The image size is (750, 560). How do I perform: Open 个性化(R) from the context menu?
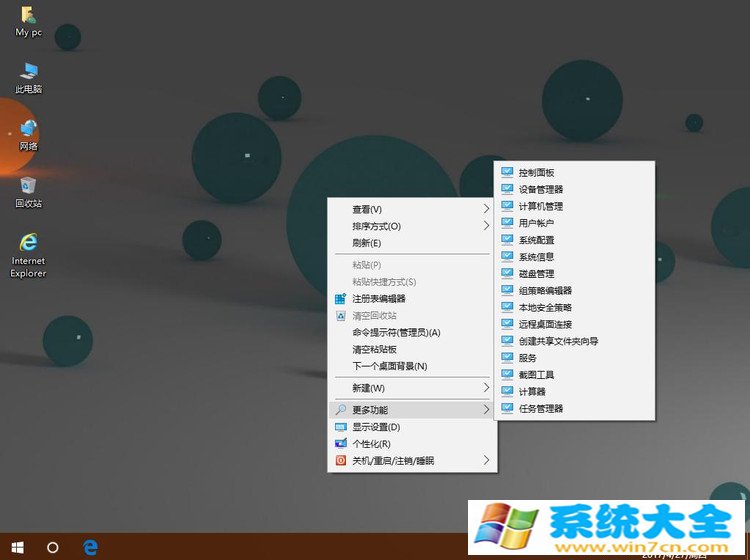pos(412,444)
